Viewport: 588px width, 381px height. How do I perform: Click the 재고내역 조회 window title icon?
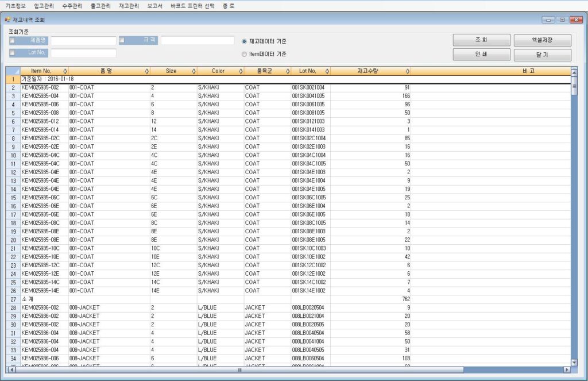(x=7, y=20)
